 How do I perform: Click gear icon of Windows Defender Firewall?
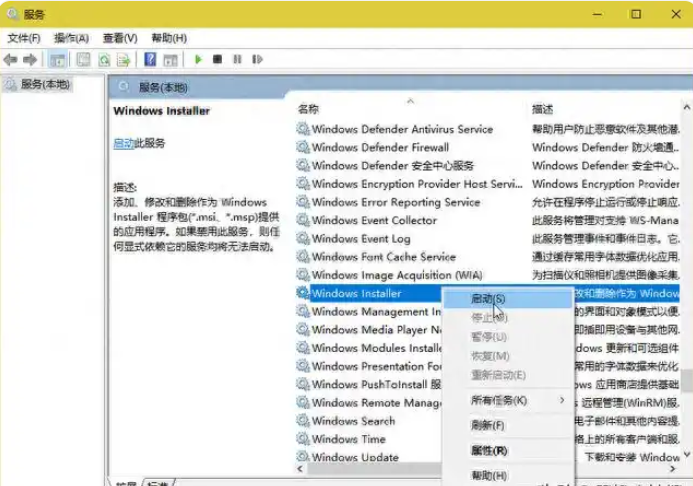pyautogui.click(x=303, y=147)
